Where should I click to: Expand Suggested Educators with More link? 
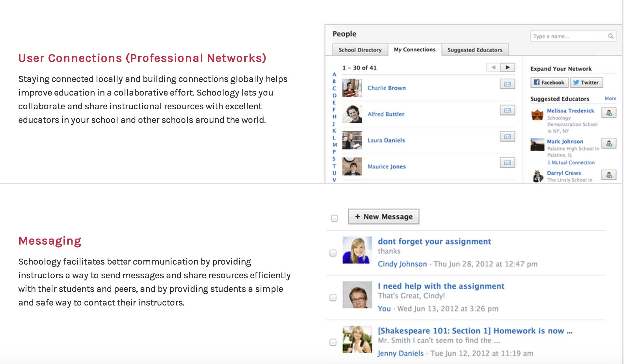click(610, 98)
